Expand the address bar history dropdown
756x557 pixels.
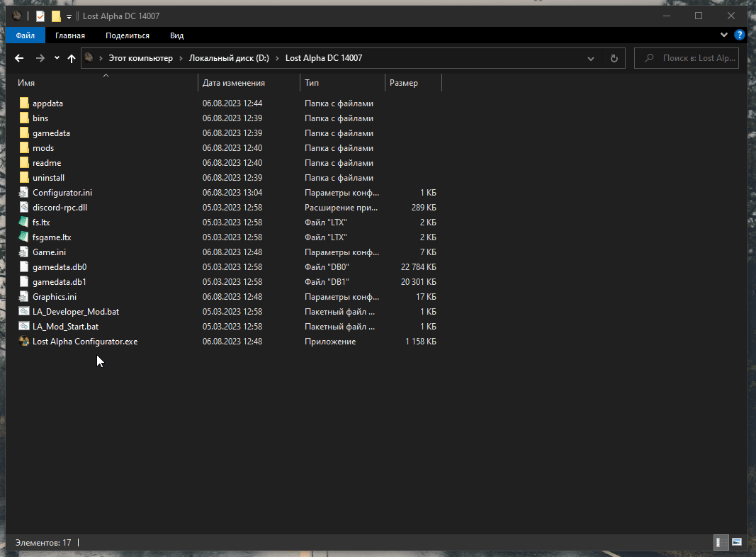pos(591,58)
